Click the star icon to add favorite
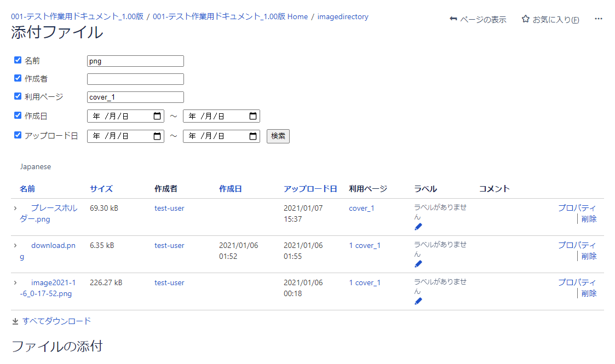Viewport: 615px width, 364px height. [x=525, y=19]
